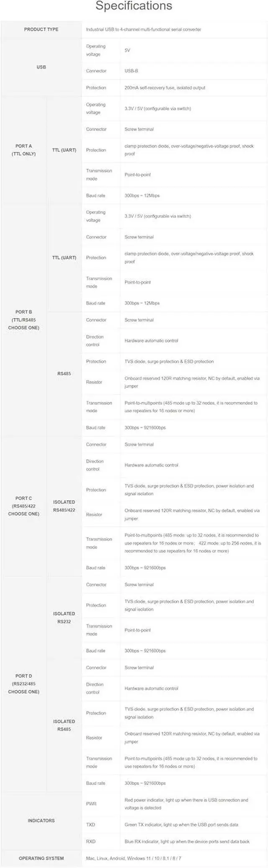Image resolution: width=268 pixels, height=868 pixels.
Task: Click the PORT A (TTL ONLY) cell
Action: click(23, 150)
